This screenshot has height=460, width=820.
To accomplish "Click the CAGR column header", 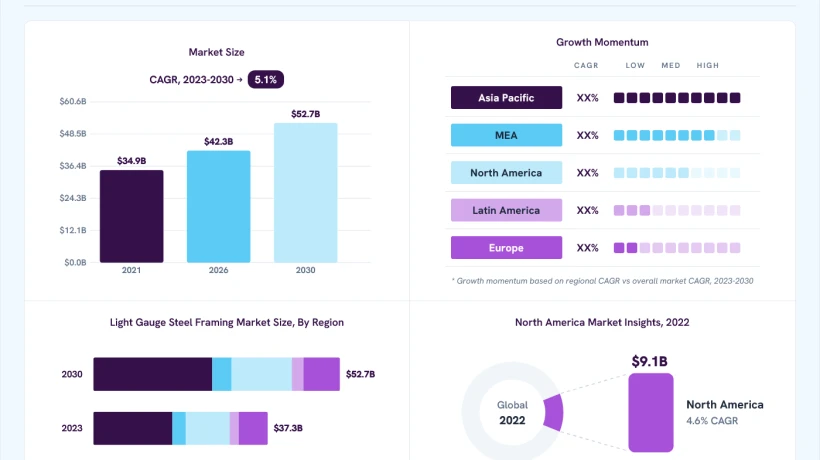I will (586, 65).
